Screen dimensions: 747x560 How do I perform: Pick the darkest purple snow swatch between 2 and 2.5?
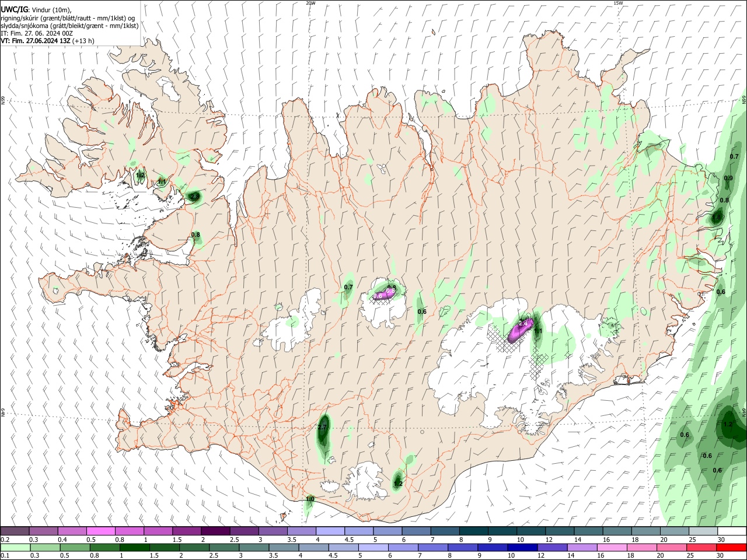pyautogui.click(x=215, y=531)
